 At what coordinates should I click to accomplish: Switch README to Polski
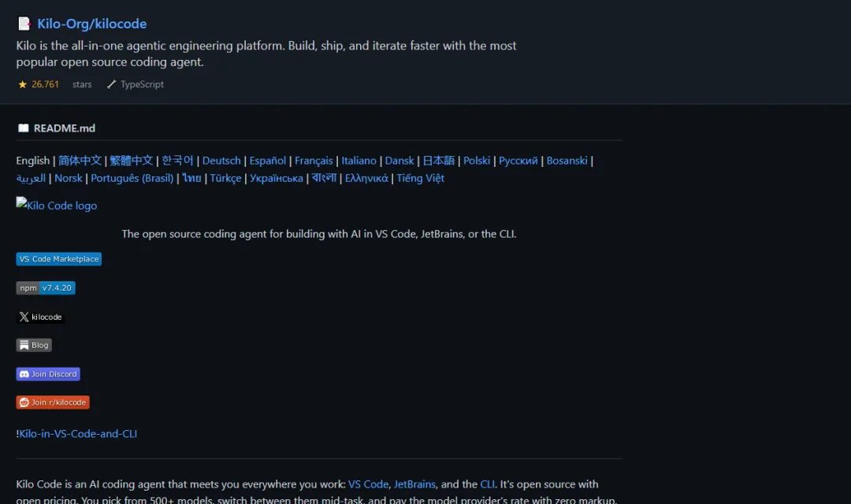[477, 161]
